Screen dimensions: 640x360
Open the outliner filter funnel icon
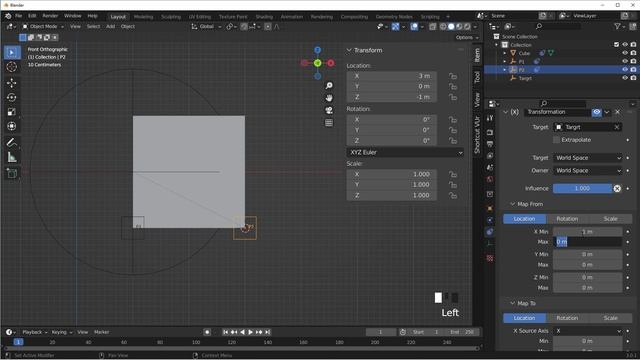pos(618,26)
